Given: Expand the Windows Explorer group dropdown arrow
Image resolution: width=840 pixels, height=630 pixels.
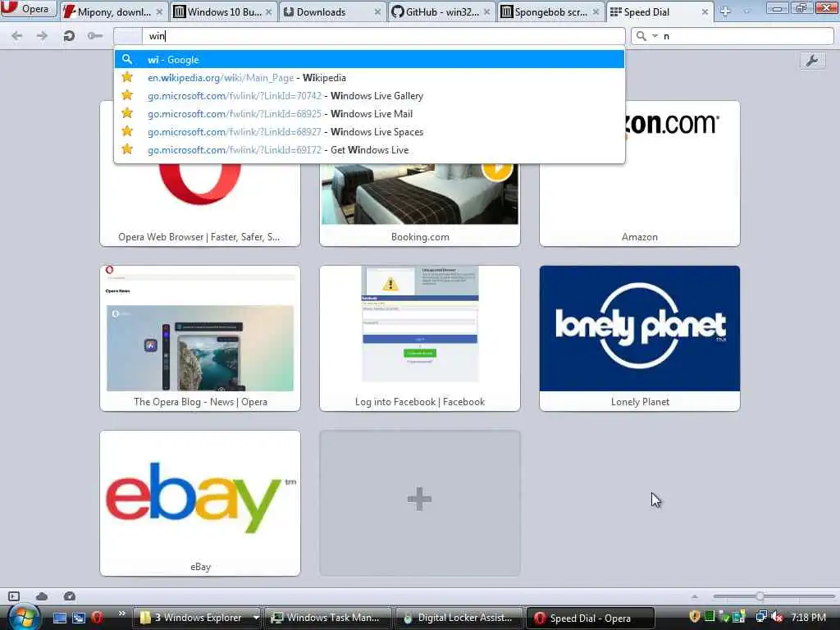Looking at the screenshot, I should coord(256,618).
